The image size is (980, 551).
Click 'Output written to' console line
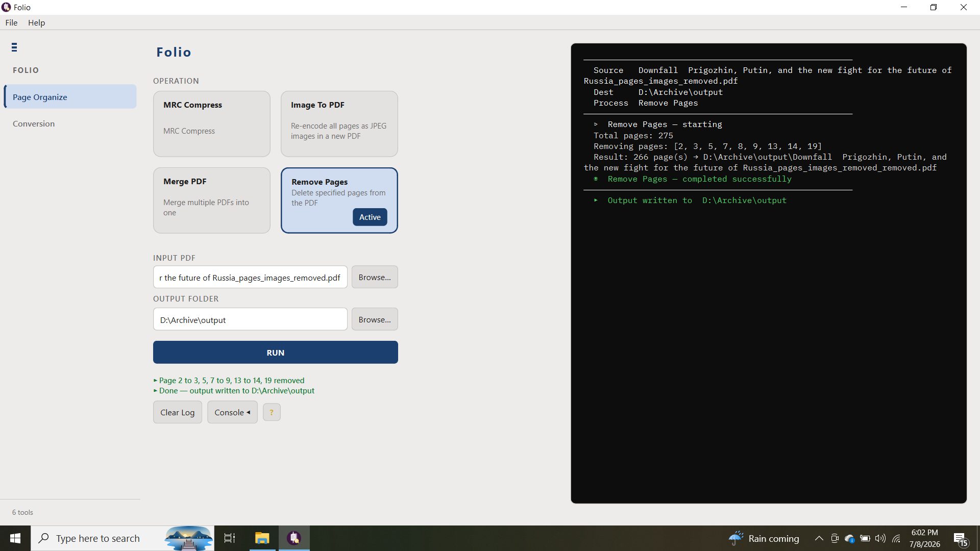coord(691,201)
